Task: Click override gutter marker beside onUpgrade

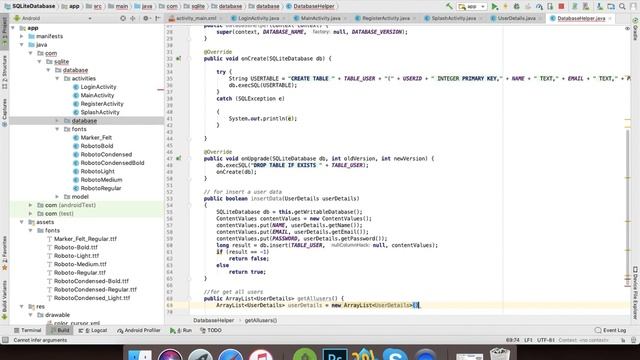Action: pyautogui.click(x=178, y=158)
